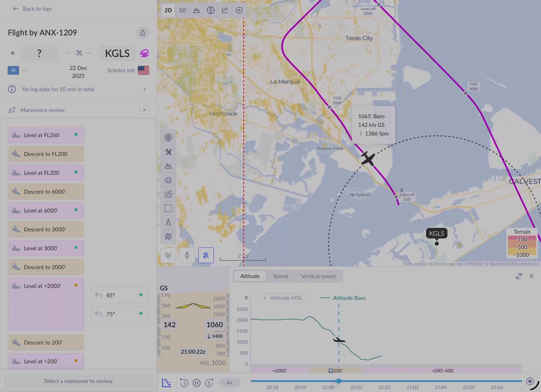This screenshot has width=541, height=392.
Task: Switch map to 3D view
Action: [182, 10]
